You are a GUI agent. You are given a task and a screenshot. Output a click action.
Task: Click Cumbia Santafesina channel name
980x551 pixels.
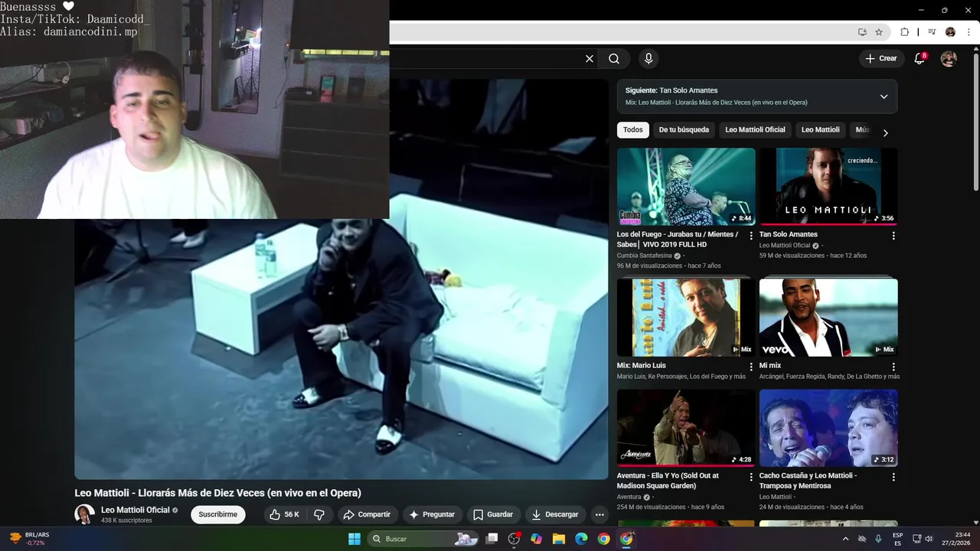coord(644,256)
